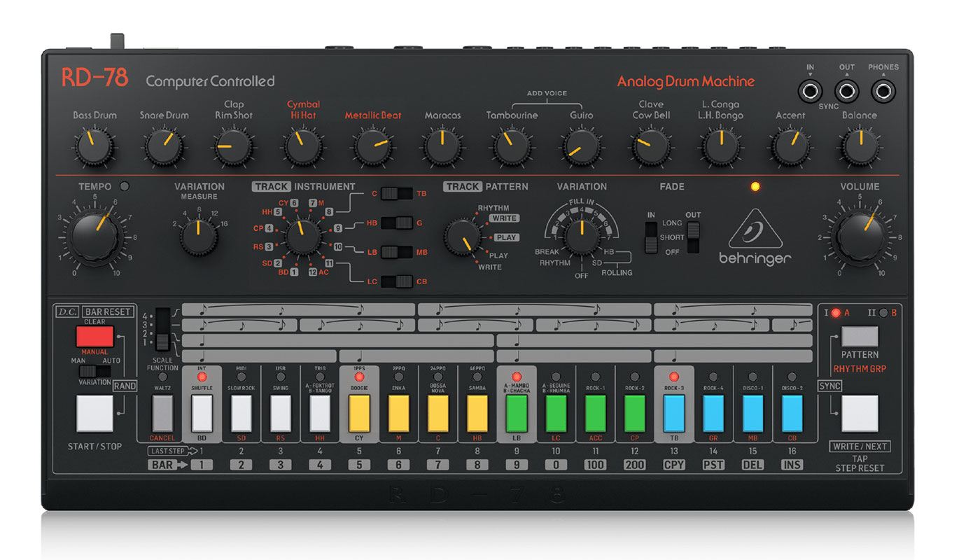The width and height of the screenshot is (980, 560).
Task: Toggle the C / TB voice switch
Action: point(396,193)
